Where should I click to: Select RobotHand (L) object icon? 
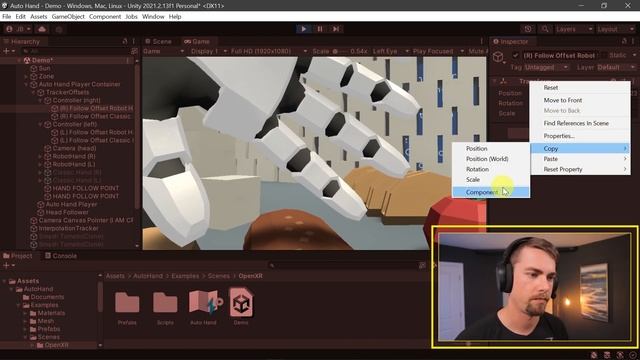pyautogui.click(x=48, y=164)
